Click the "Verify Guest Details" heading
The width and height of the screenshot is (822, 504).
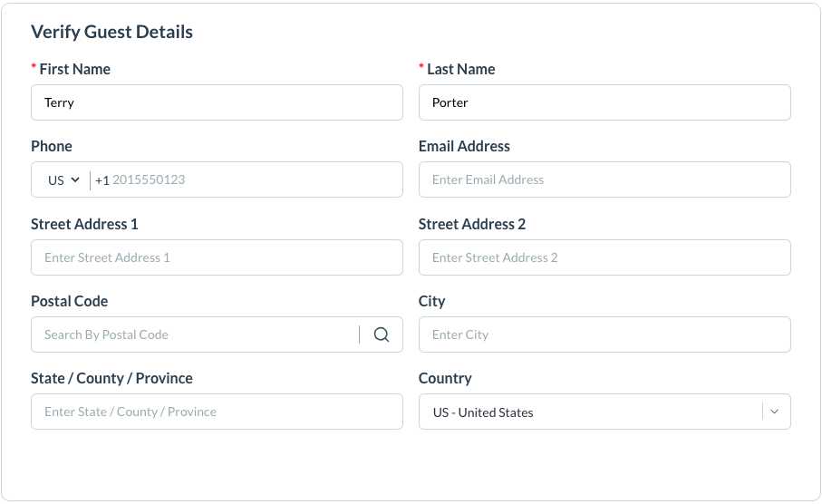pos(111,32)
